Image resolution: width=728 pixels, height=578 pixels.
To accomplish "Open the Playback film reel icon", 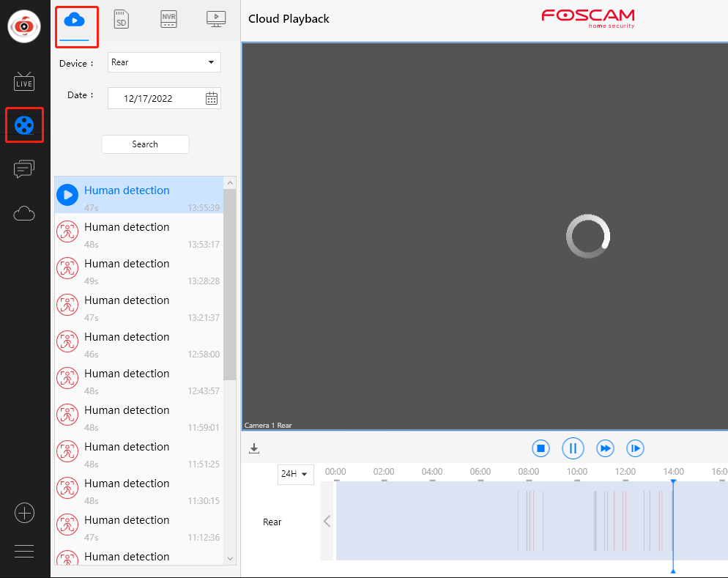I will tap(24, 125).
